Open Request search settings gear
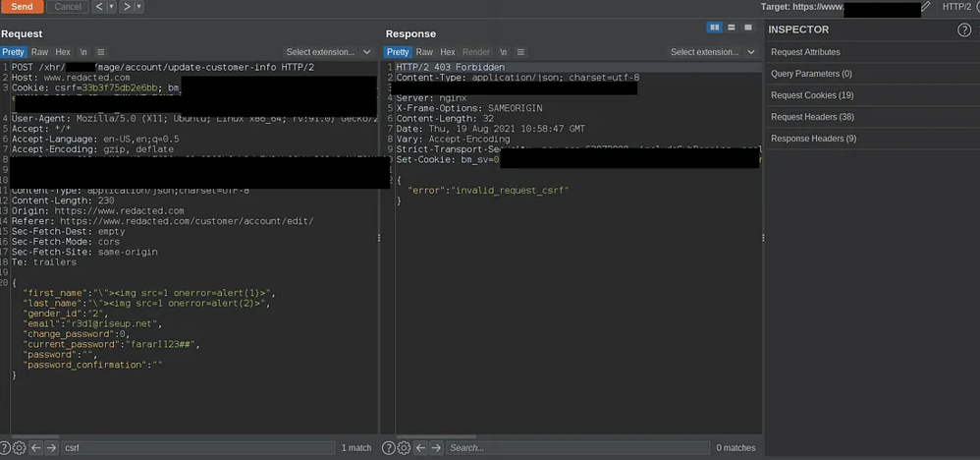 pyautogui.click(x=20, y=447)
